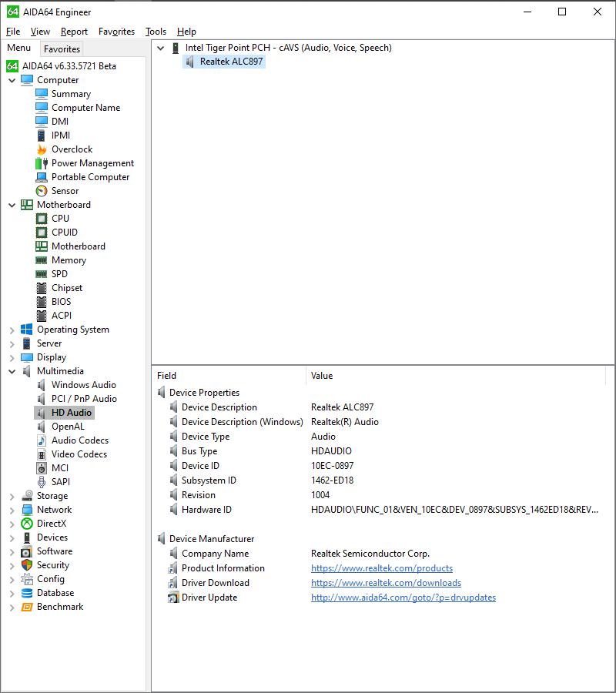Select the Realtek Semiconductor Corp. value
The width and height of the screenshot is (616, 693).
[370, 554]
